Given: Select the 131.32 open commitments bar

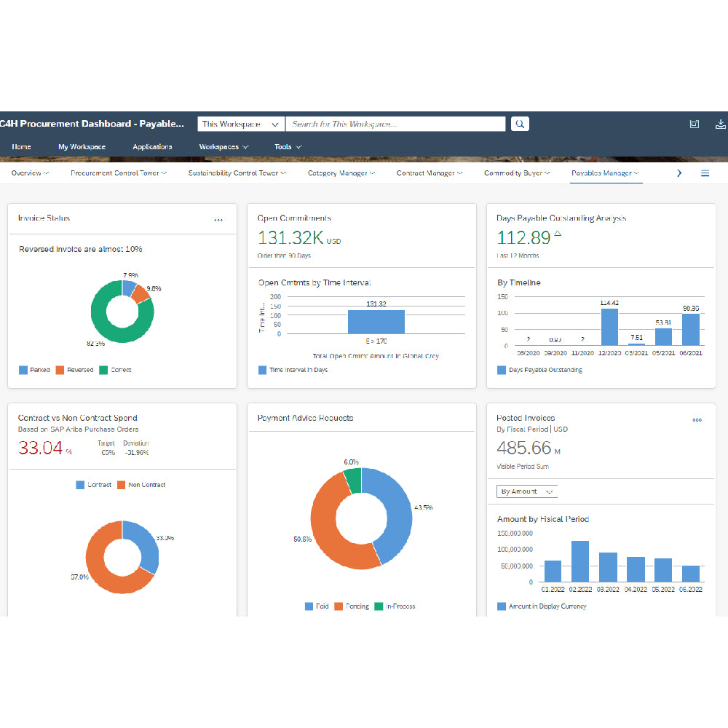Looking at the screenshot, I should [x=376, y=322].
